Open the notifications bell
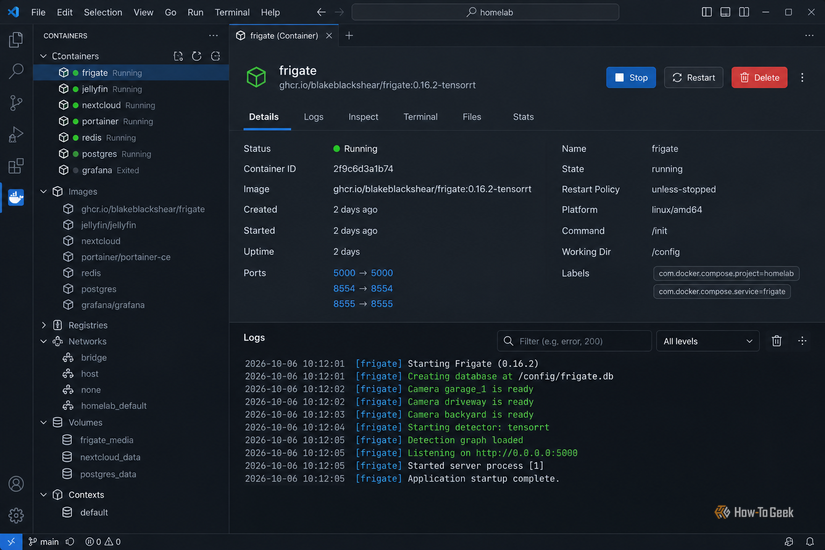Viewport: 825px width, 550px height. (810, 542)
